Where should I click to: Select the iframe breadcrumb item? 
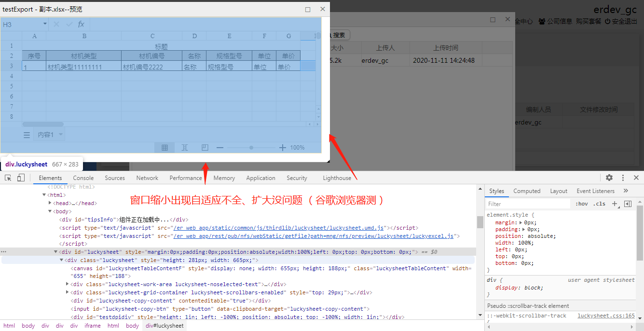coord(93,326)
